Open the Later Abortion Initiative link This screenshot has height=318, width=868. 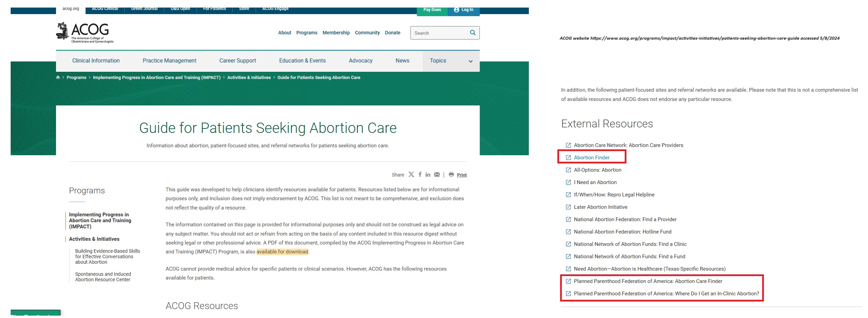pyautogui.click(x=601, y=207)
